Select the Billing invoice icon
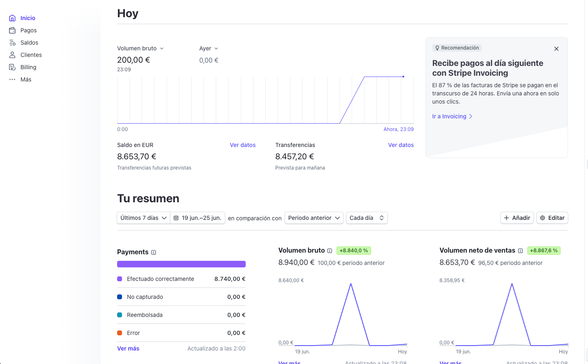 (x=12, y=67)
